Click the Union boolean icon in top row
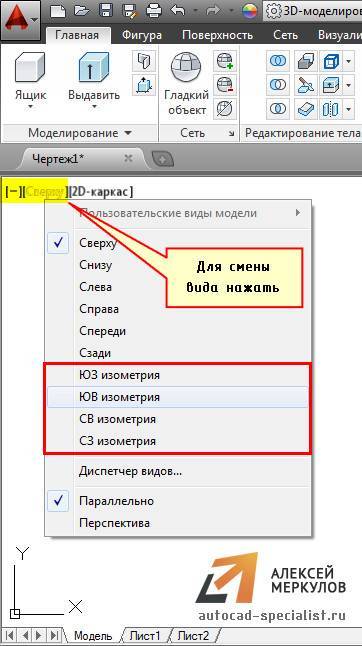Image resolution: width=362 pixels, height=646 pixels. pos(278,62)
